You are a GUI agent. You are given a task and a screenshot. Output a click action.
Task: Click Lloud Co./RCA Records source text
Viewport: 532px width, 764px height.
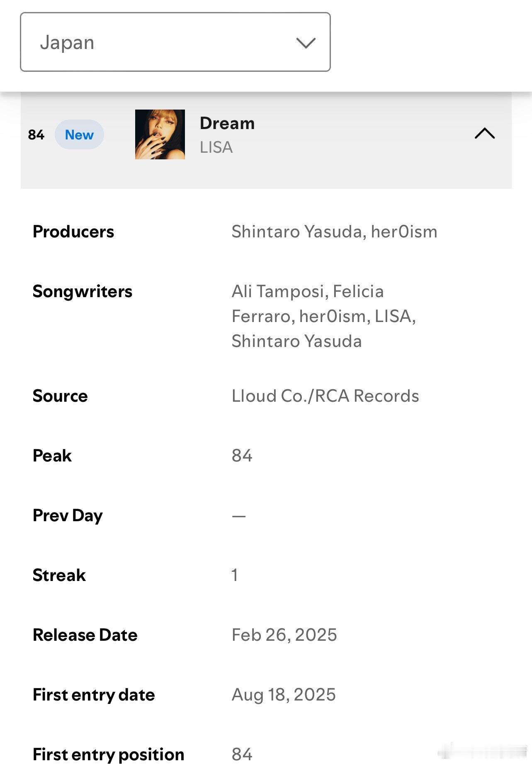pos(325,396)
